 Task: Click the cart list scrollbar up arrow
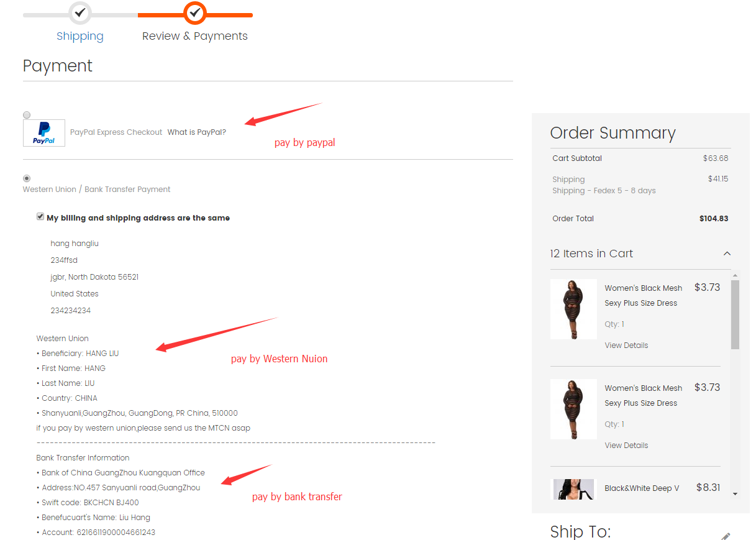tap(736, 275)
